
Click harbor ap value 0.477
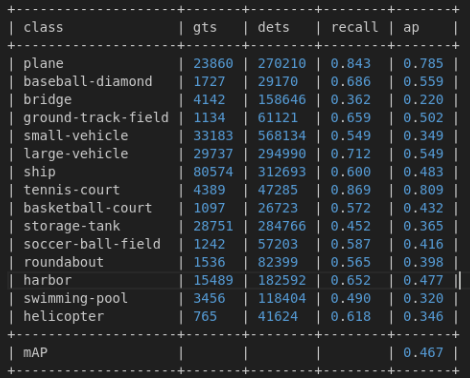tap(423, 280)
